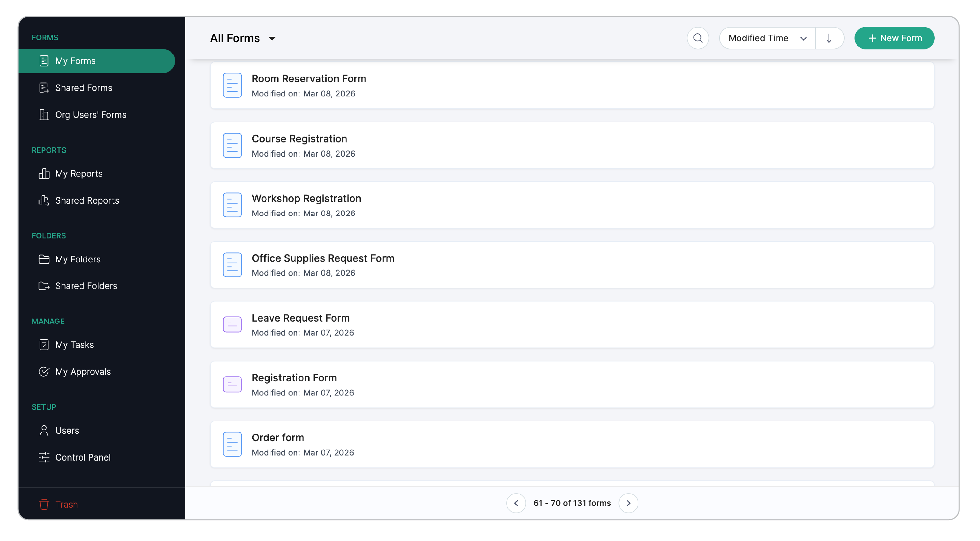Viewport: 980px width, 541px height.
Task: Click the purple Registration Form icon
Action: 232,384
